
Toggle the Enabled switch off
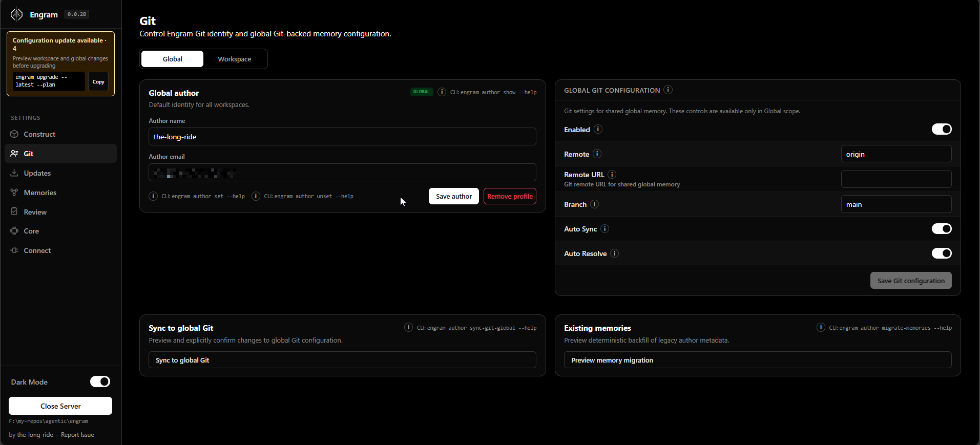(x=942, y=129)
